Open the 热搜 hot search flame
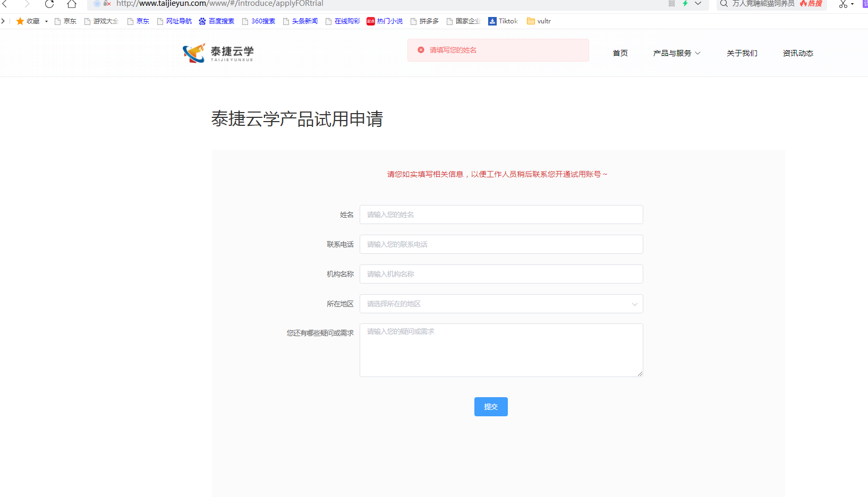868x497 pixels. [811, 3]
